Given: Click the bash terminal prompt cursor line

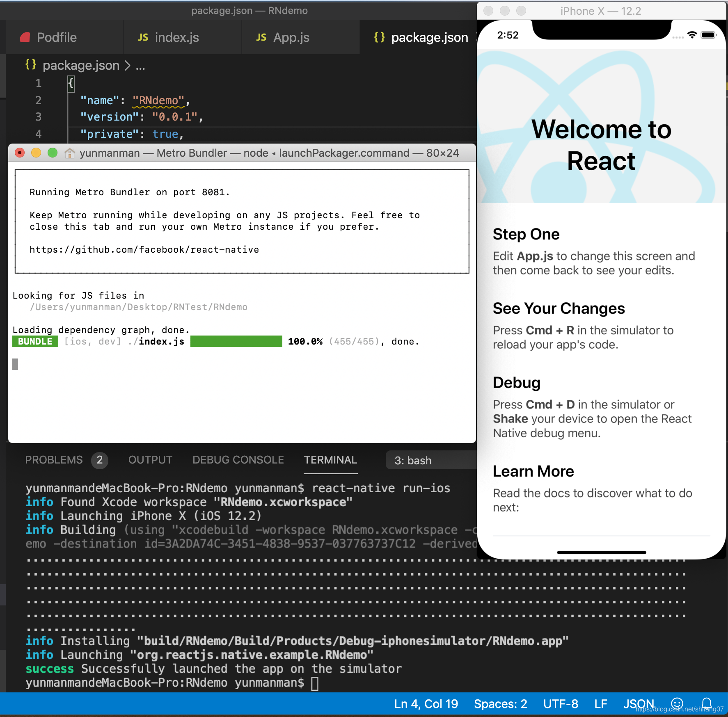Looking at the screenshot, I should point(172,683).
